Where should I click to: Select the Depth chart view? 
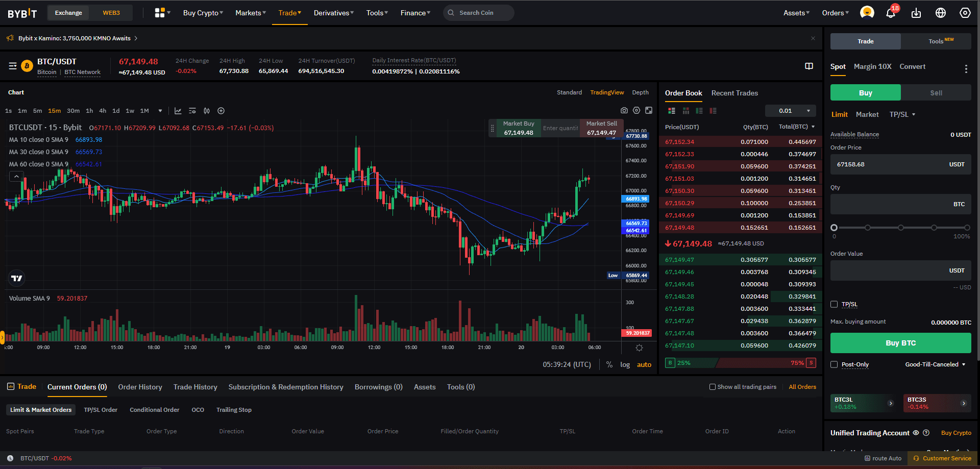pyautogui.click(x=640, y=92)
